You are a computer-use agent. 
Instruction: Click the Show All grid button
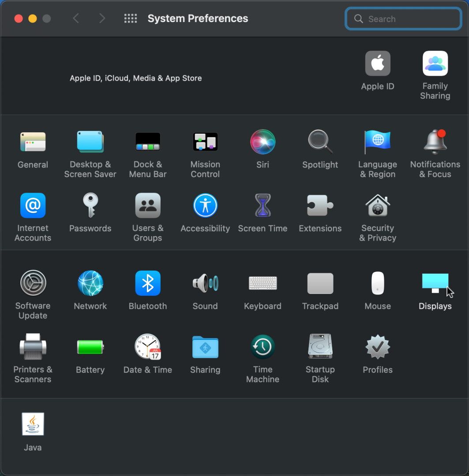[131, 18]
